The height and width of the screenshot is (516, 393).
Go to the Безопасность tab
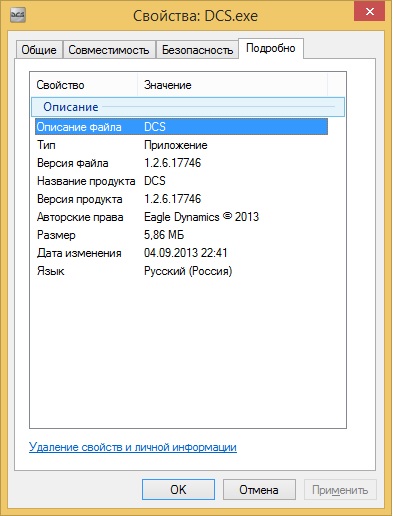click(x=197, y=50)
